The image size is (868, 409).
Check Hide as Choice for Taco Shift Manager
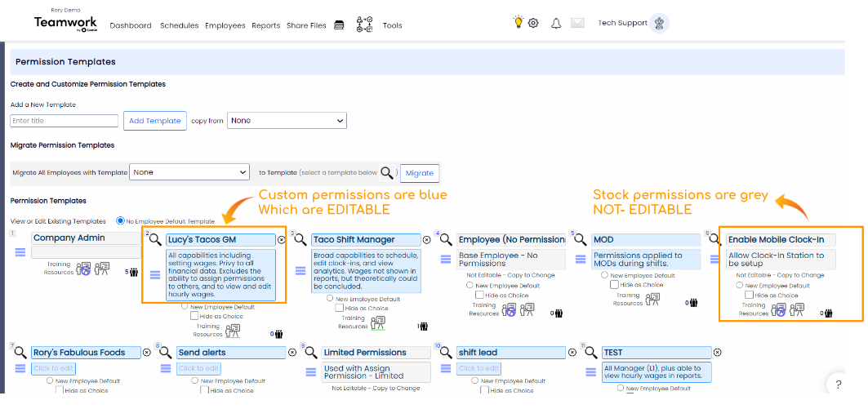[340, 308]
